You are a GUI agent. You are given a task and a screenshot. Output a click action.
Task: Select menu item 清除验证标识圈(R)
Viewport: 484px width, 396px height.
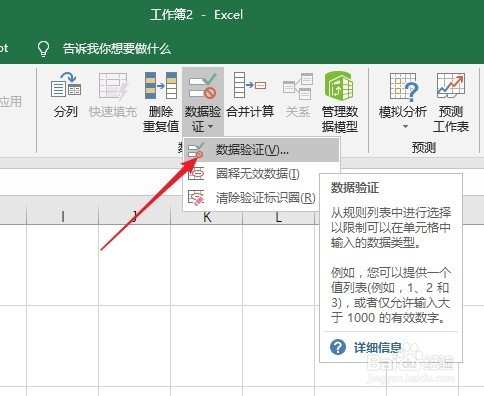click(x=250, y=198)
